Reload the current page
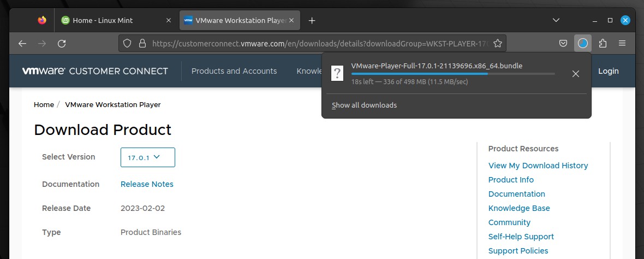This screenshot has height=259, width=644. pos(62,43)
